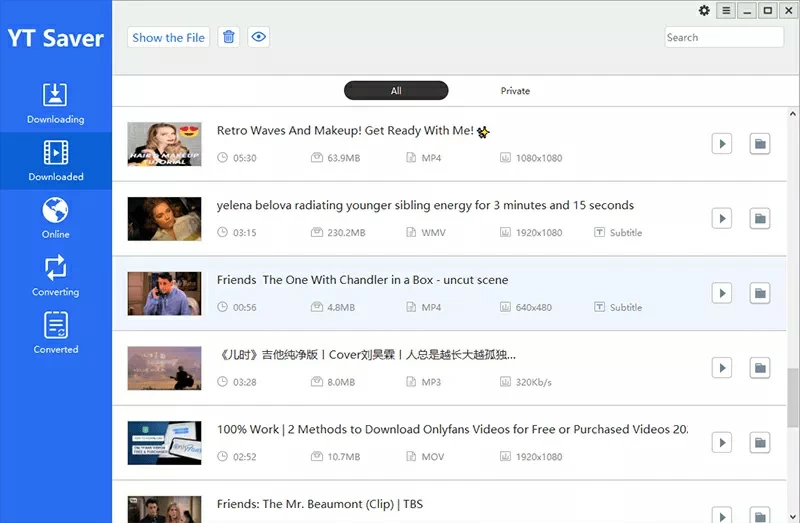800x523 pixels.
Task: Toggle the eye private mode icon
Action: tap(258, 37)
